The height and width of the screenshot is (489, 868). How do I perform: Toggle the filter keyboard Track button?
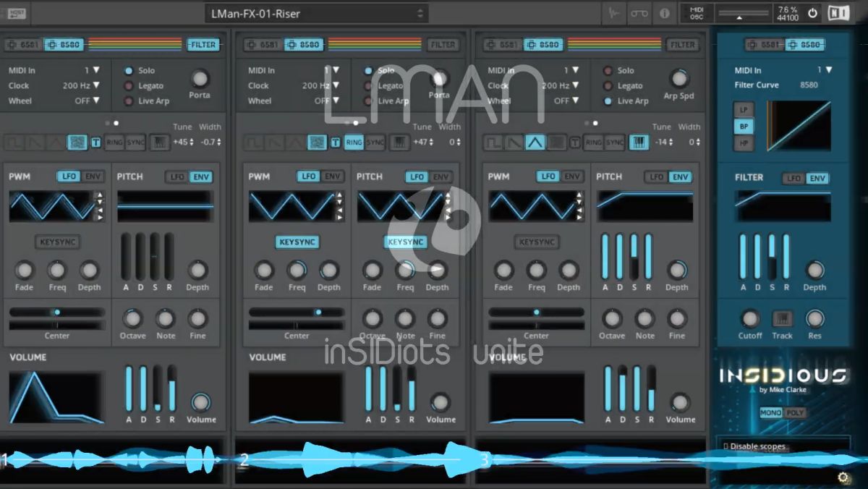pos(782,318)
